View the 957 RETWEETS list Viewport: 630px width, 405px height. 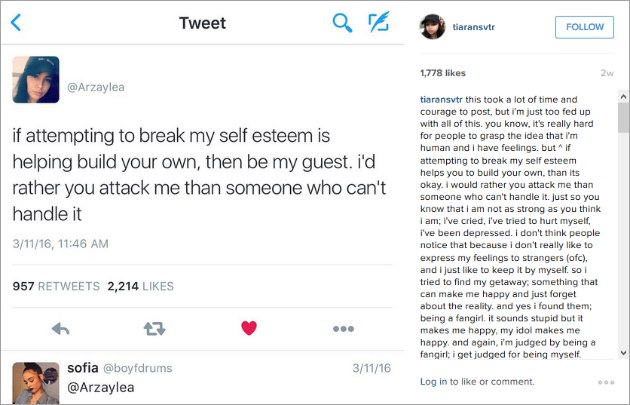coord(56,286)
